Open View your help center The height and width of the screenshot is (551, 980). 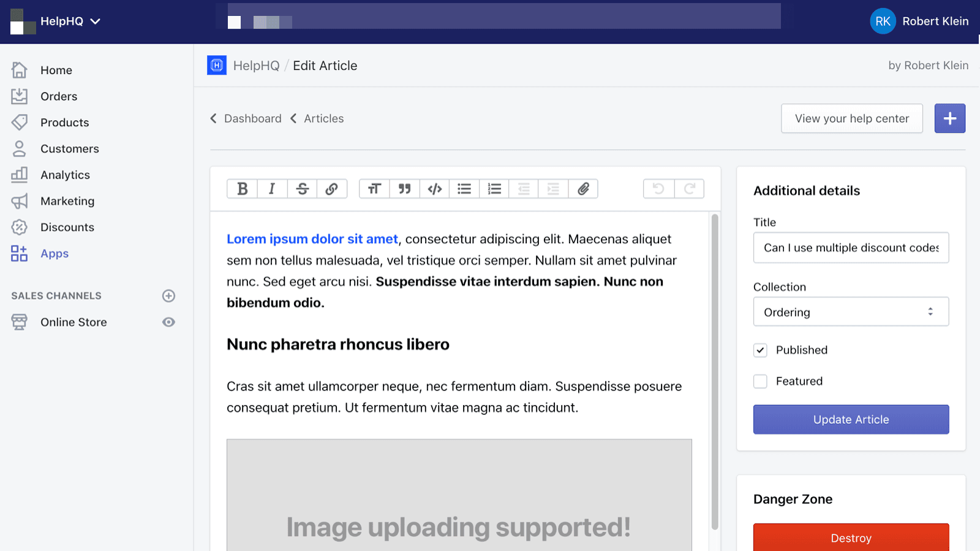click(x=851, y=118)
